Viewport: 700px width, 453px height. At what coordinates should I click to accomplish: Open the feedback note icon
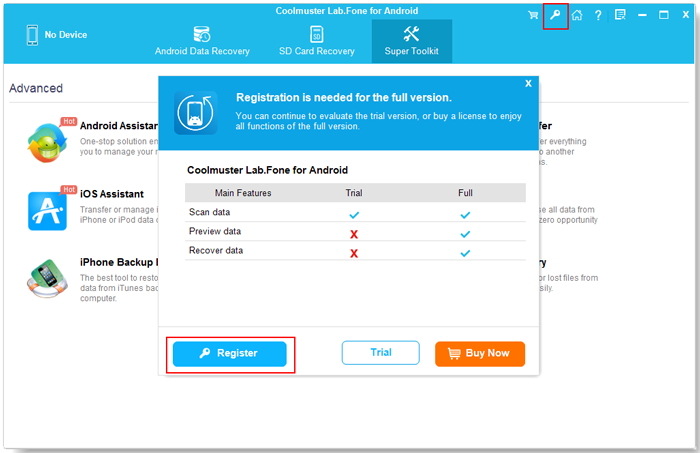pos(620,15)
